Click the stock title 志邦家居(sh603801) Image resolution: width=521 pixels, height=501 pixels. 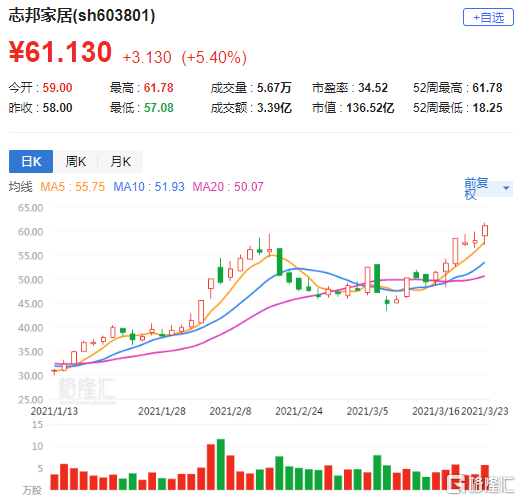click(x=82, y=16)
